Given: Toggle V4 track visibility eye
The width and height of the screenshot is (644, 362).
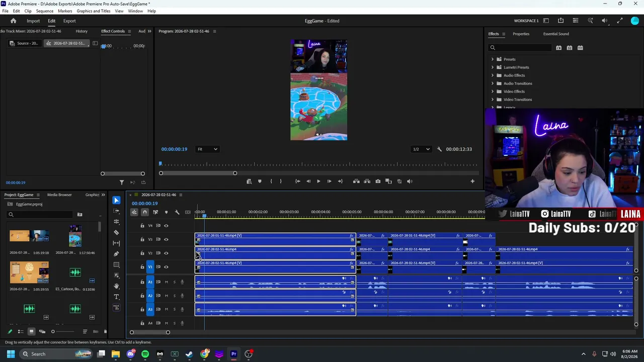Looking at the screenshot, I should click(166, 226).
